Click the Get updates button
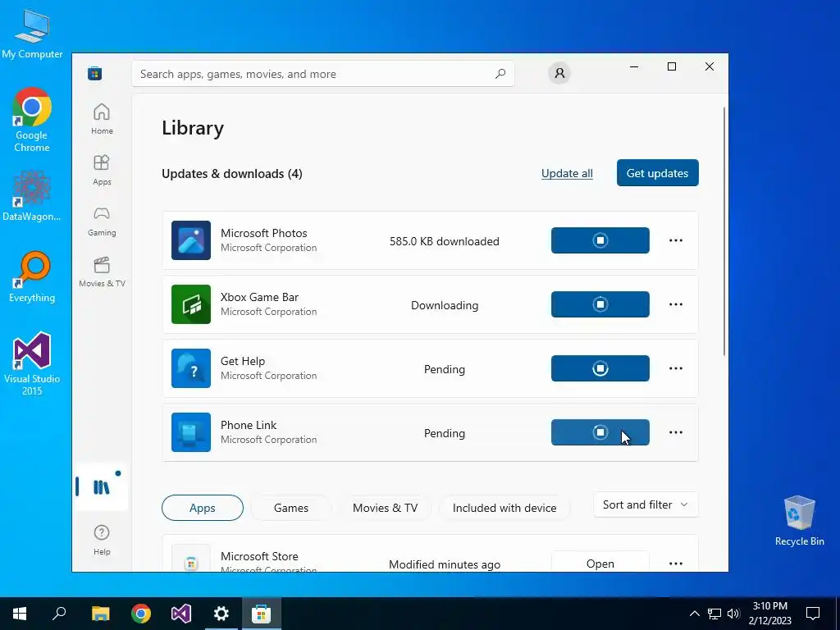The height and width of the screenshot is (630, 840). (657, 173)
